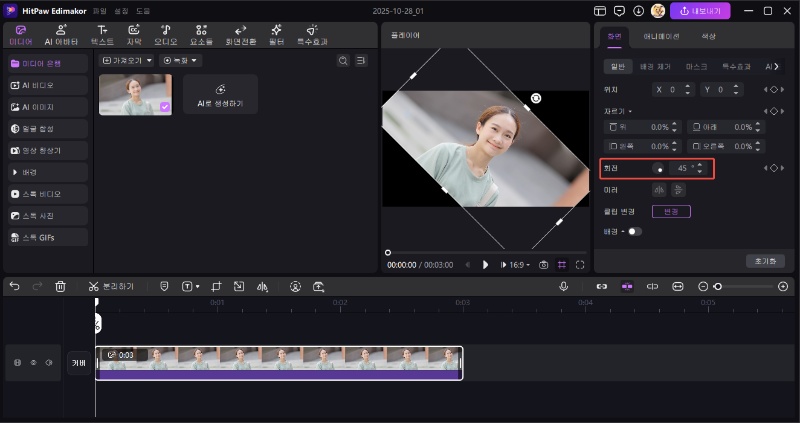Increase X position with stepper up arrow
Image resolution: width=800 pixels, height=423 pixels.
pos(687,86)
